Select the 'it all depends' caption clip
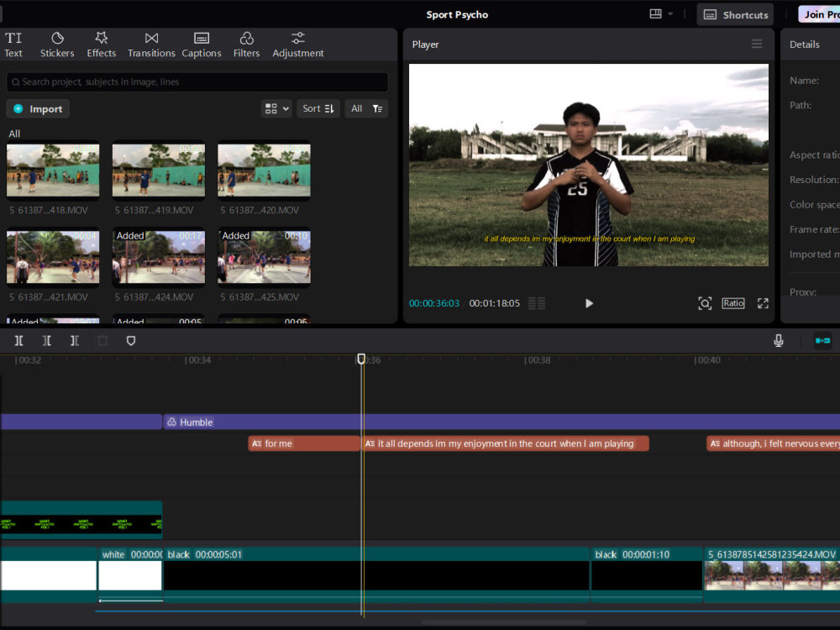The height and width of the screenshot is (630, 840). 506,444
